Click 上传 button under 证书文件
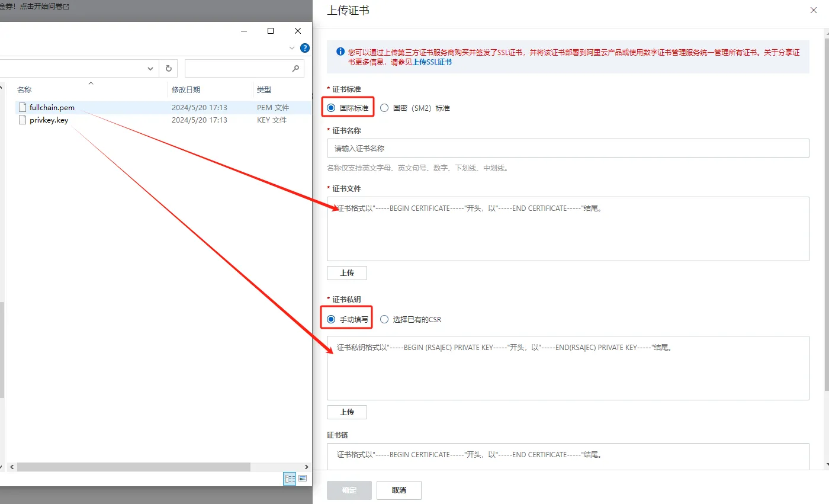829x504 pixels. 347,273
